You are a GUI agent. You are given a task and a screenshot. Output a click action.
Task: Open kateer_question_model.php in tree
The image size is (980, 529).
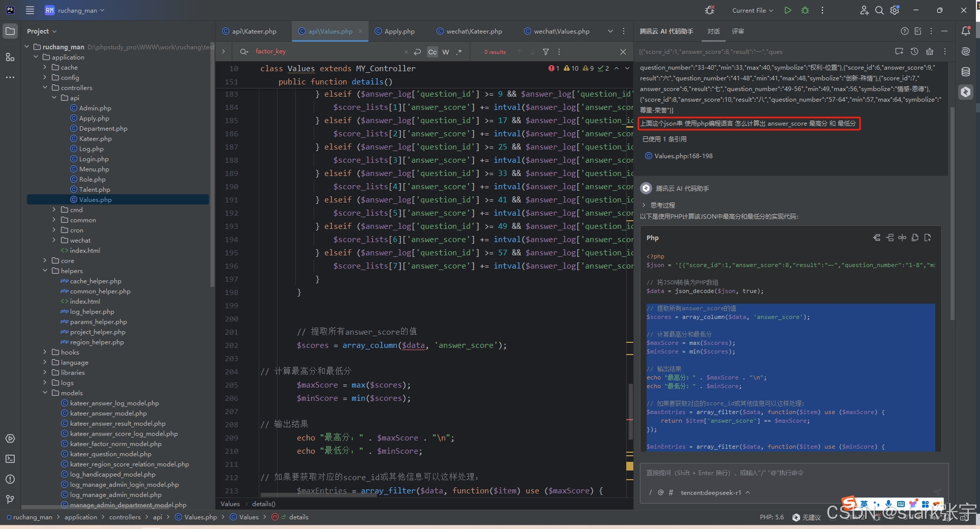(110, 454)
